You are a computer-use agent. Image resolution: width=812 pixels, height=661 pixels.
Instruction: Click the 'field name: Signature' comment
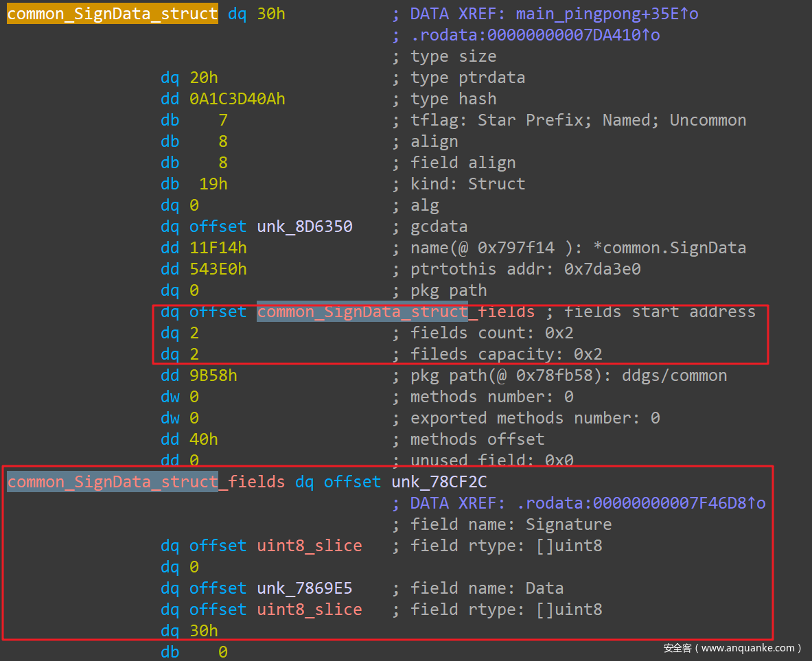[511, 524]
